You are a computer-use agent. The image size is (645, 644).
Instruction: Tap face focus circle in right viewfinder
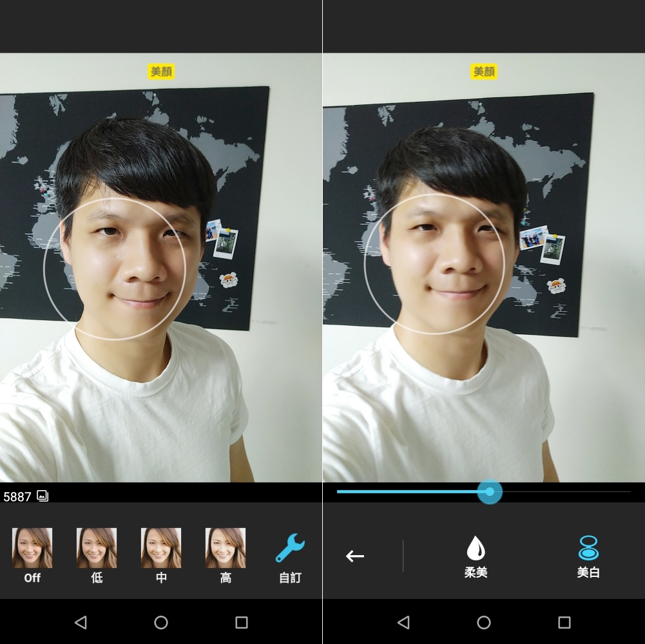tap(435, 263)
